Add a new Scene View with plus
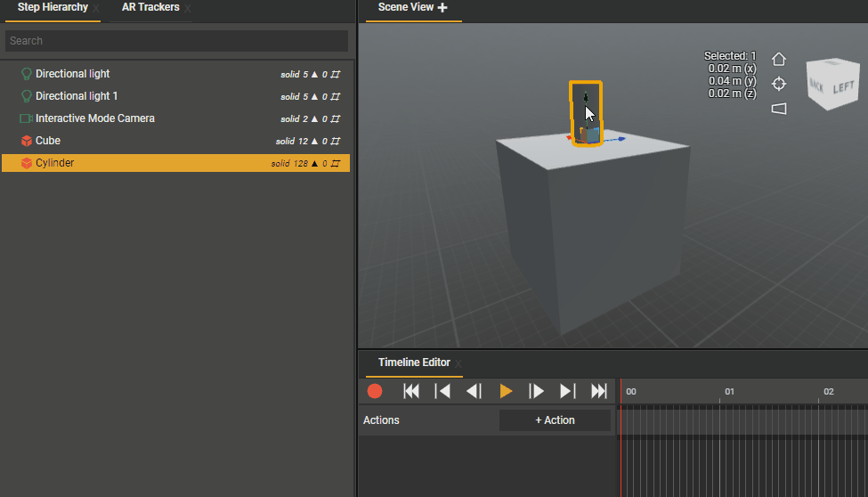 [442, 8]
